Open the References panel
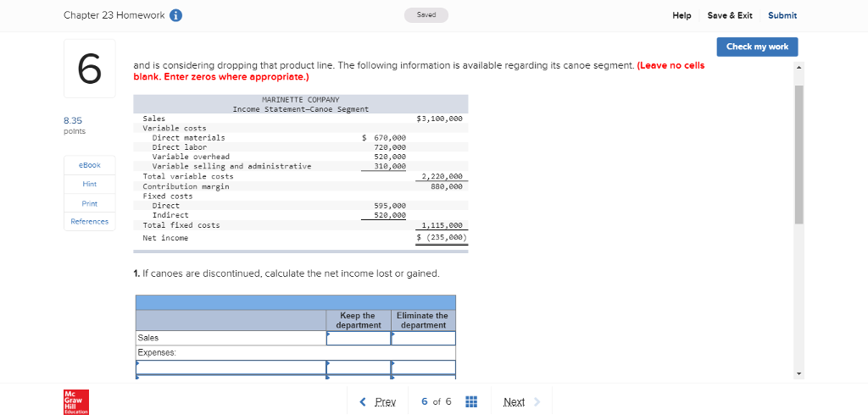Image resolution: width=868 pixels, height=420 pixels. (x=89, y=222)
